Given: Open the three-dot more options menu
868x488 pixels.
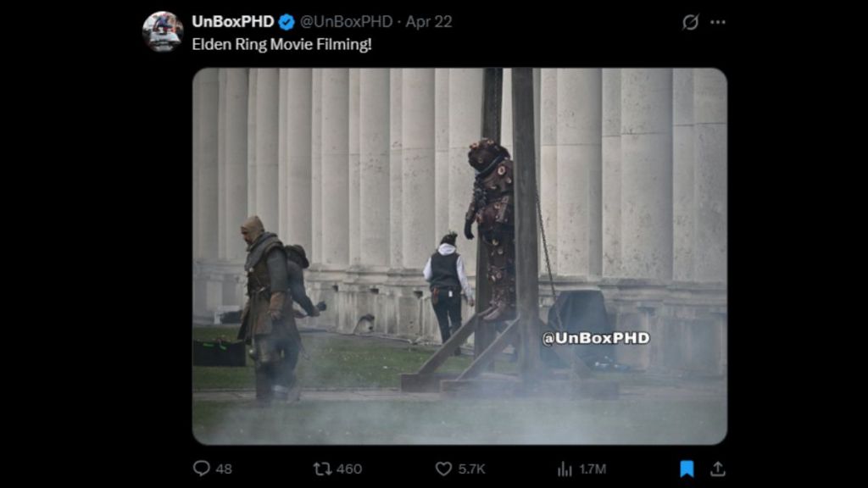Looking at the screenshot, I should click(717, 22).
